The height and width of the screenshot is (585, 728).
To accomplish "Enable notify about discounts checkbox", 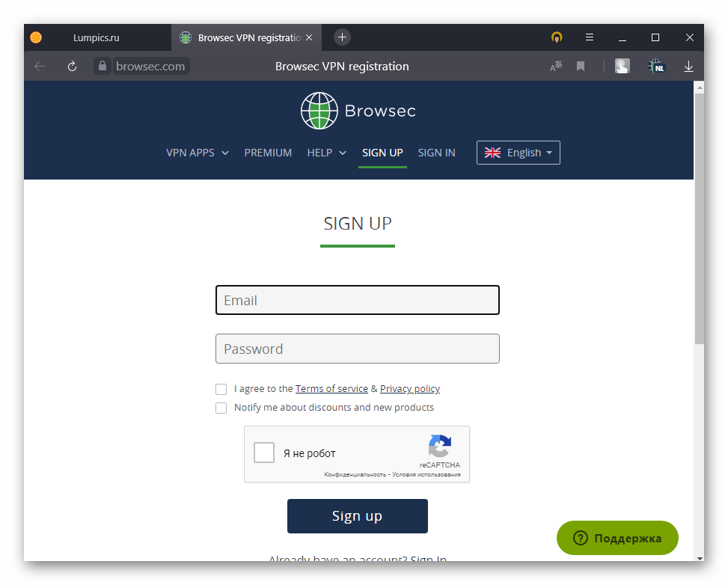I will point(221,408).
